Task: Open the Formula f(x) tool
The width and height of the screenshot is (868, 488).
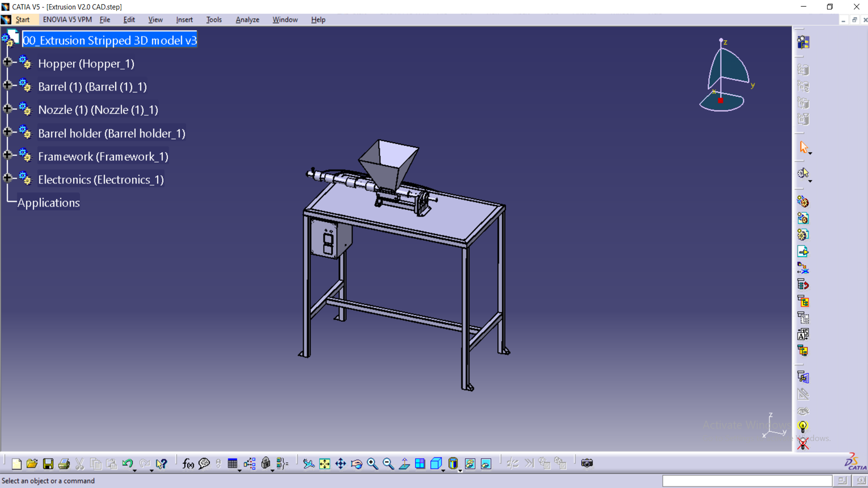Action: pos(188,464)
